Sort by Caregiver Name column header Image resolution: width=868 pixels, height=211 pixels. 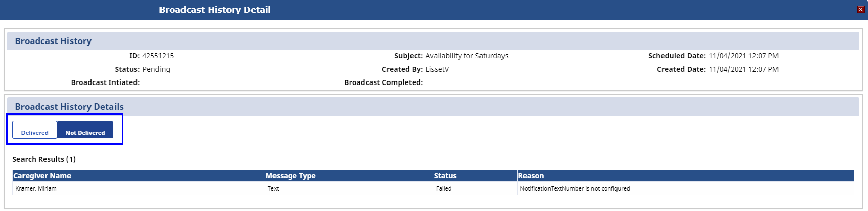(42, 176)
